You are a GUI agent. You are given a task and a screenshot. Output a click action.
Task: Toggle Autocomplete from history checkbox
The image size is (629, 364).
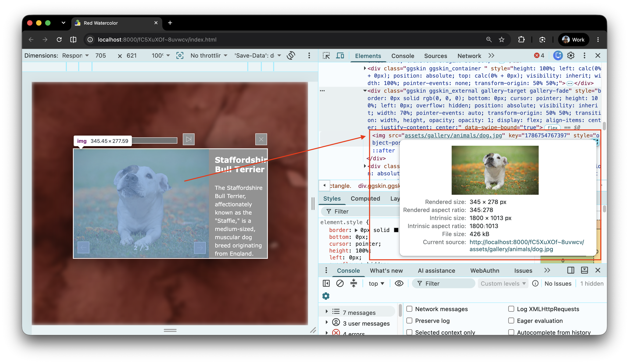point(511,332)
